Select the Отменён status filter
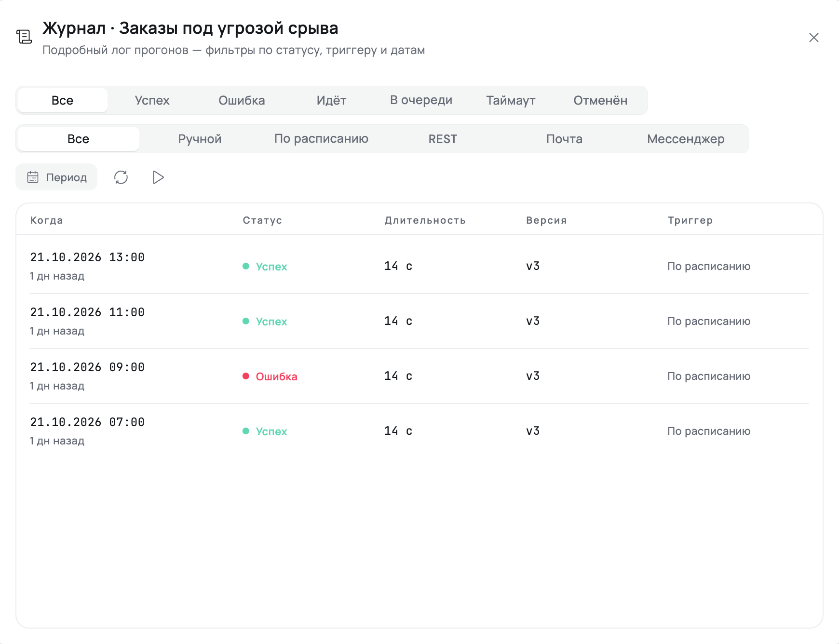This screenshot has width=839, height=644. (x=601, y=100)
